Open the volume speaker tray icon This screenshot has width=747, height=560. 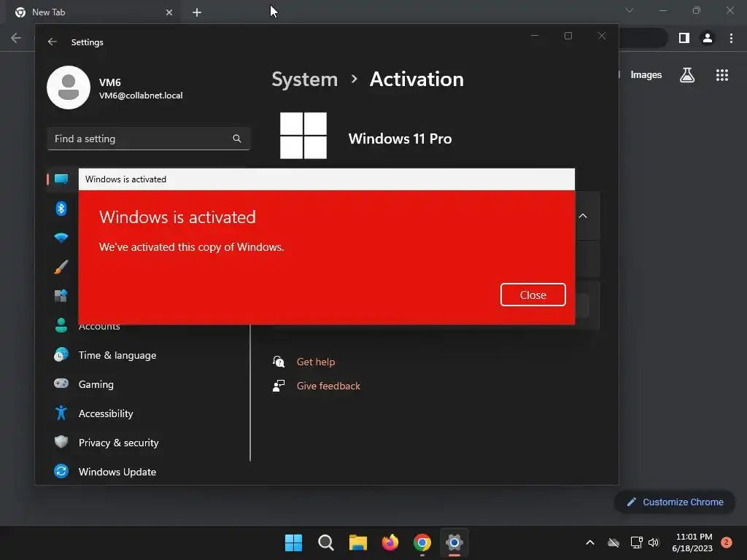pos(654,542)
